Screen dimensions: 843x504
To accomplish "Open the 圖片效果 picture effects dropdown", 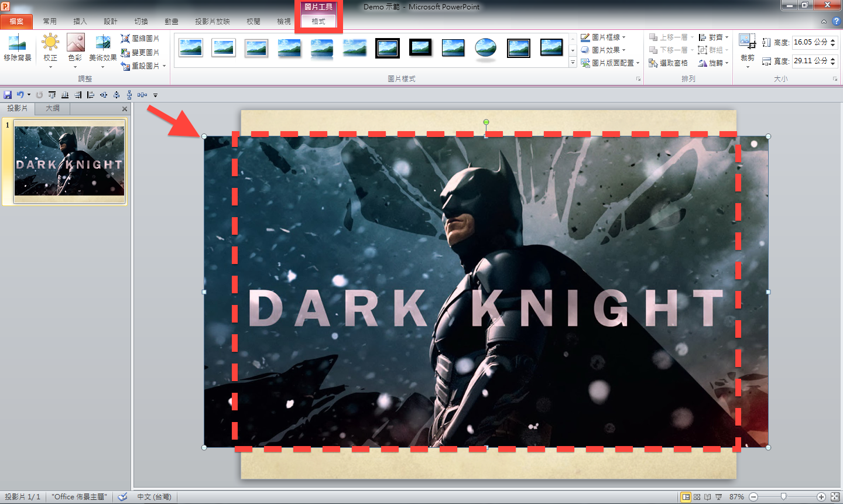I will coord(604,50).
